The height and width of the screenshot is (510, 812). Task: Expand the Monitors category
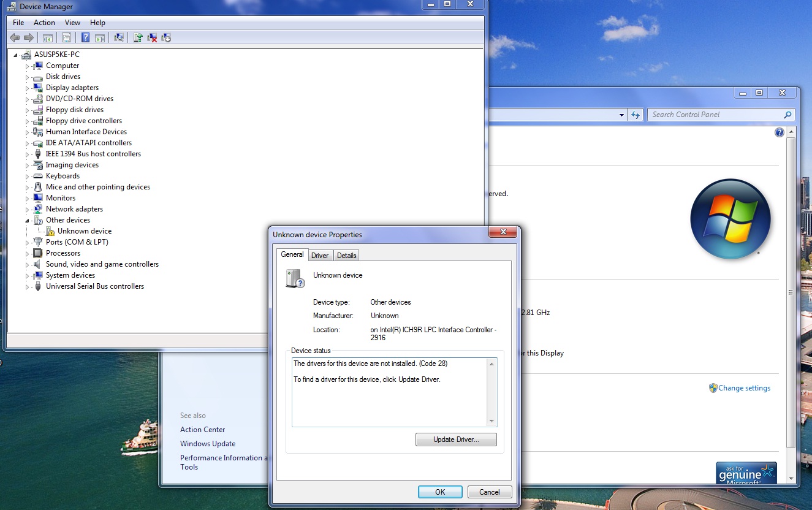[28, 199]
